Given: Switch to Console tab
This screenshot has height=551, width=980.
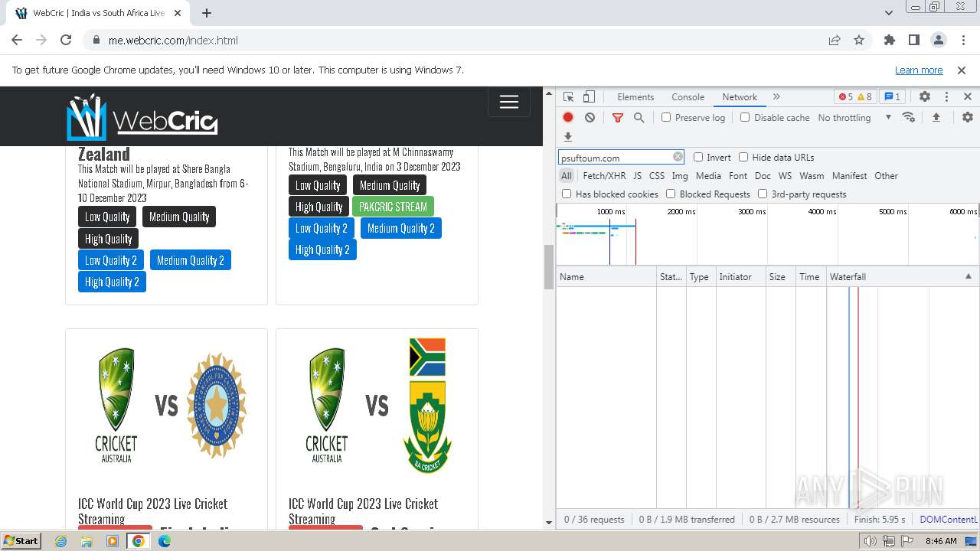Looking at the screenshot, I should [688, 97].
